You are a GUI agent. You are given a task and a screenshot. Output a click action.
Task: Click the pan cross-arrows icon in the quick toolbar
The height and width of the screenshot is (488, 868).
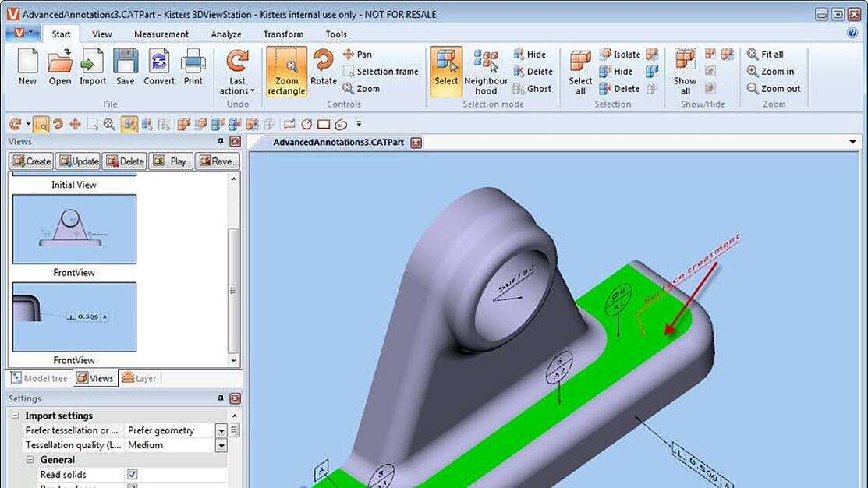[75, 125]
